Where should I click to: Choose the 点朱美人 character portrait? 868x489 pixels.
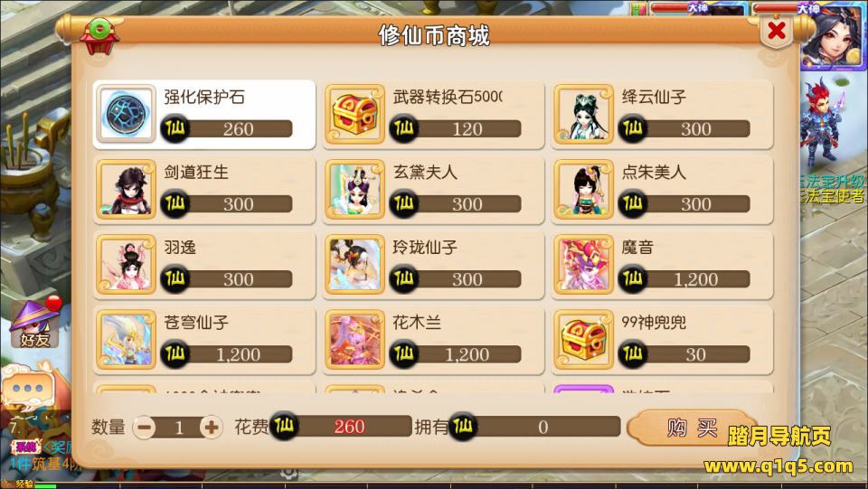583,189
